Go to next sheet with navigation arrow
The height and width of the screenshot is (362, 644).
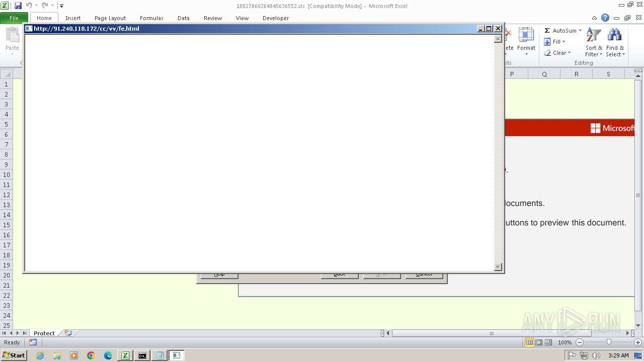[18, 333]
